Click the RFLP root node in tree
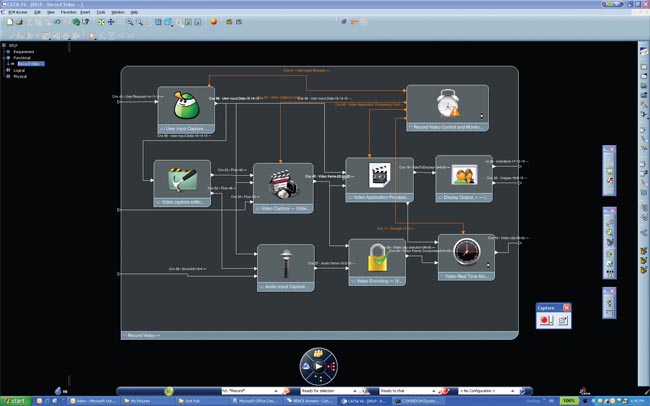The height and width of the screenshot is (406, 650). point(12,46)
